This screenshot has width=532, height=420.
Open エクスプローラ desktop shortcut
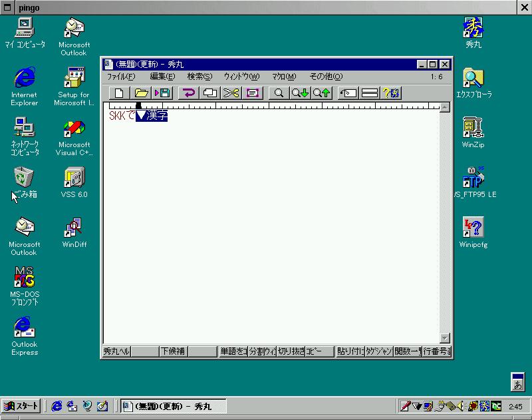473,83
